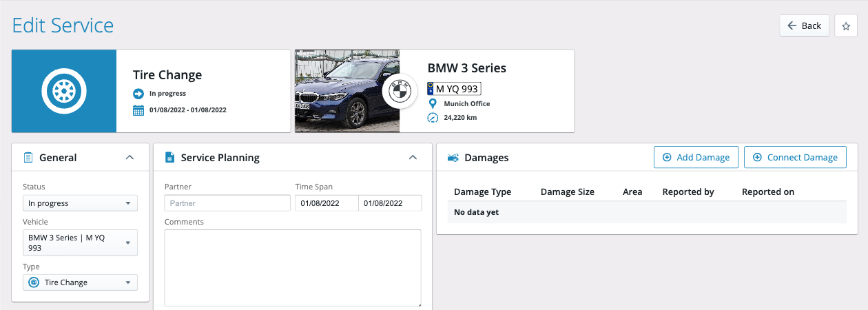Click the In progress arrow status icon
The height and width of the screenshot is (310, 868).
click(138, 94)
